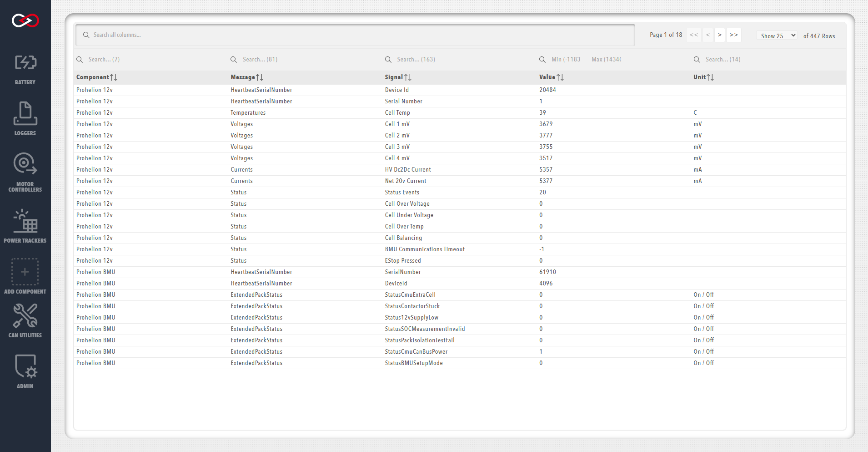The width and height of the screenshot is (868, 452).
Task: Click the Cell Under Voltage signal
Action: (x=409, y=215)
